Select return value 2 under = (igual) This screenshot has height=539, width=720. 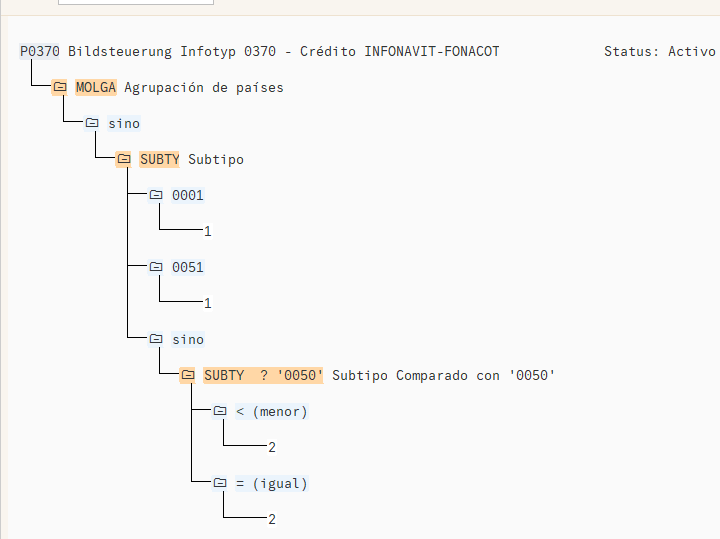(x=272, y=519)
